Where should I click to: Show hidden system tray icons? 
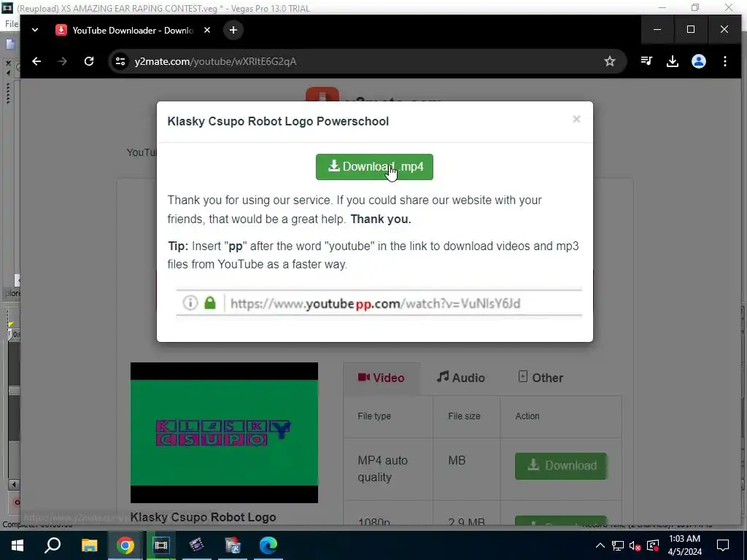click(x=600, y=545)
